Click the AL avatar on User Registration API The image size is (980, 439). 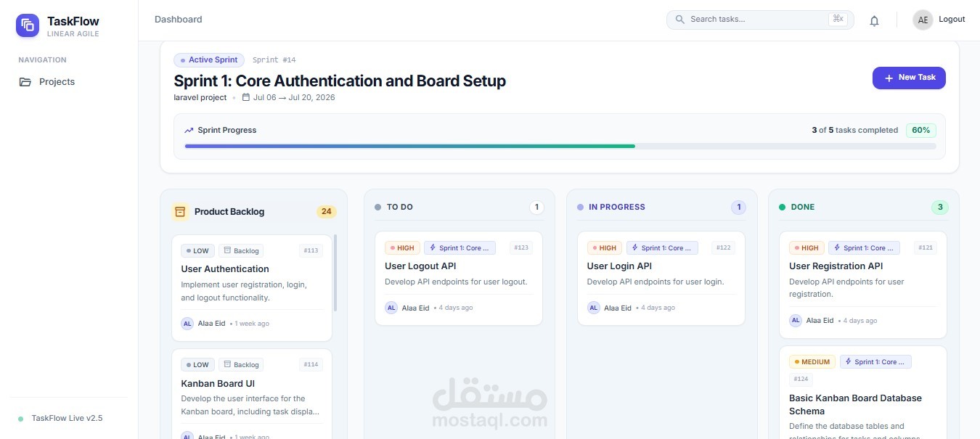(796, 320)
